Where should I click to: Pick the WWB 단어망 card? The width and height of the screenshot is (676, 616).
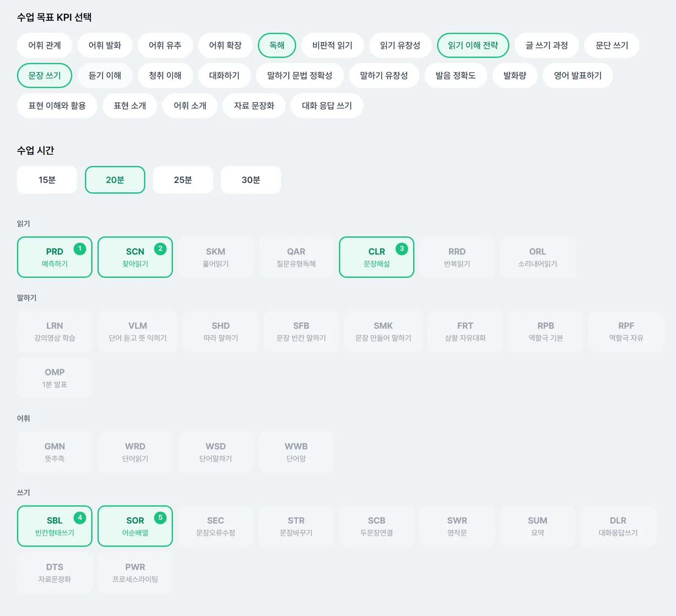click(296, 452)
